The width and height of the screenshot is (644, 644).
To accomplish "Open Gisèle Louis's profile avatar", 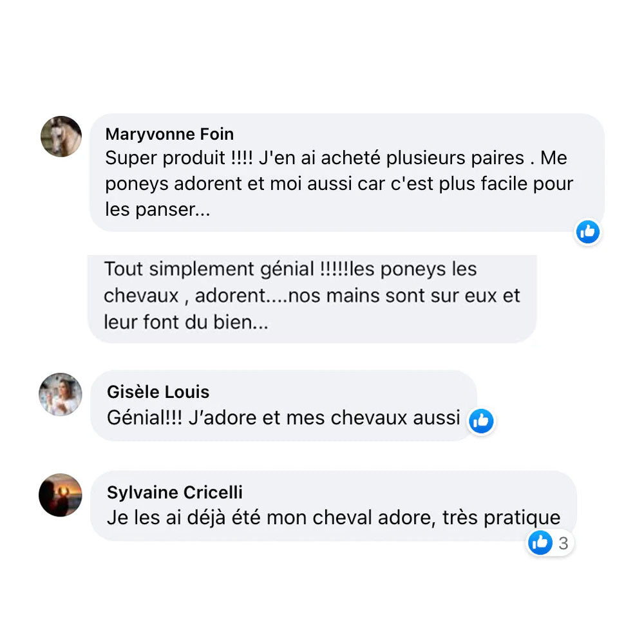I will [61, 394].
